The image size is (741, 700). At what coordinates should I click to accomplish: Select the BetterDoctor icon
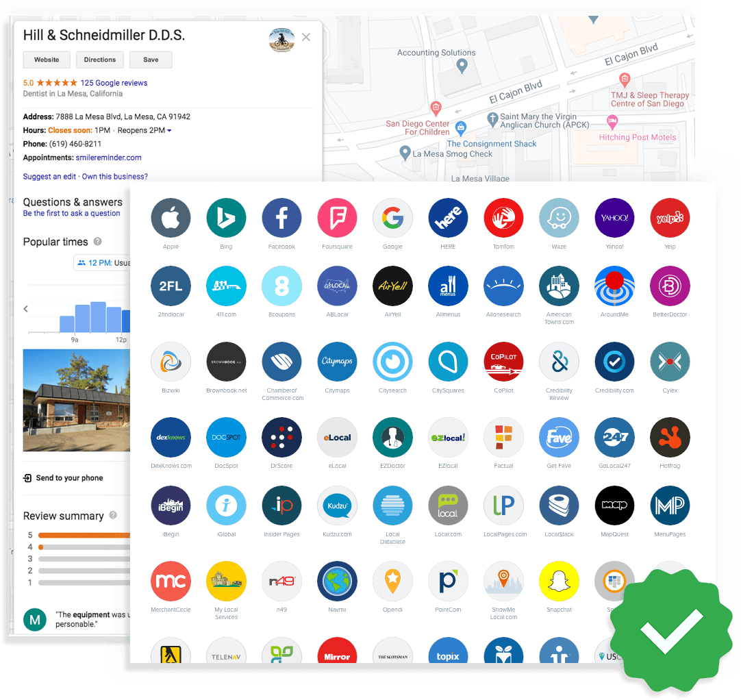pos(670,286)
